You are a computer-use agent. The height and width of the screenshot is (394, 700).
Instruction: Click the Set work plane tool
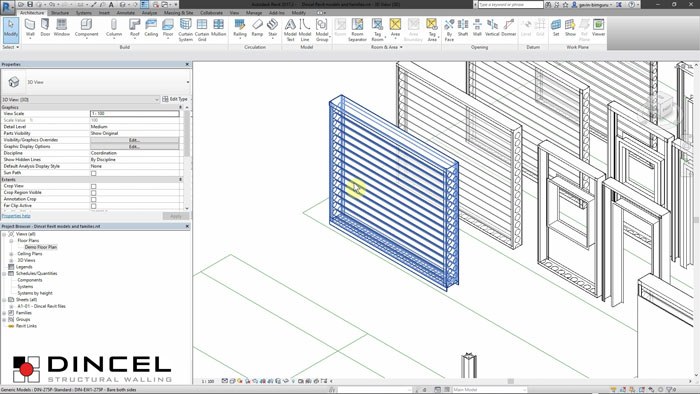pos(556,28)
